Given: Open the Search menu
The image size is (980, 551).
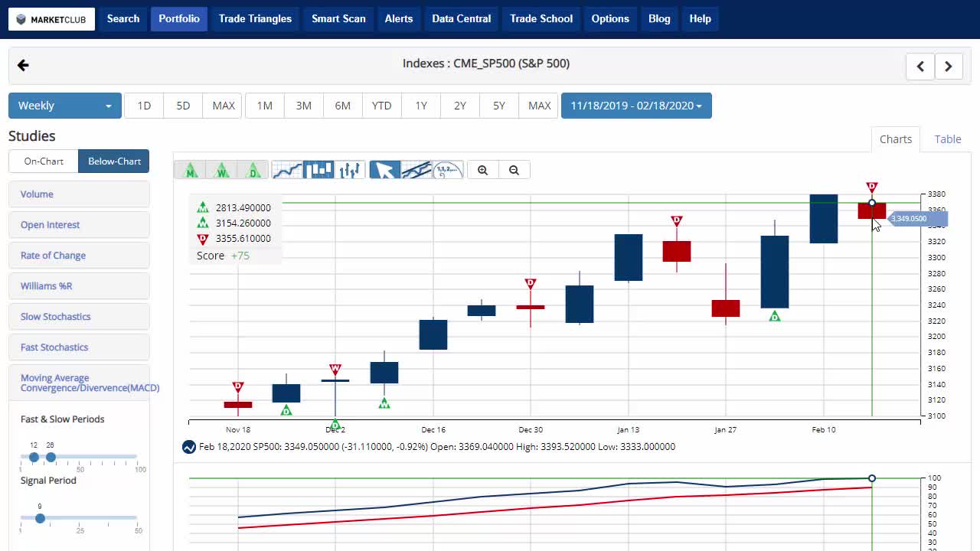Looking at the screenshot, I should click(123, 18).
